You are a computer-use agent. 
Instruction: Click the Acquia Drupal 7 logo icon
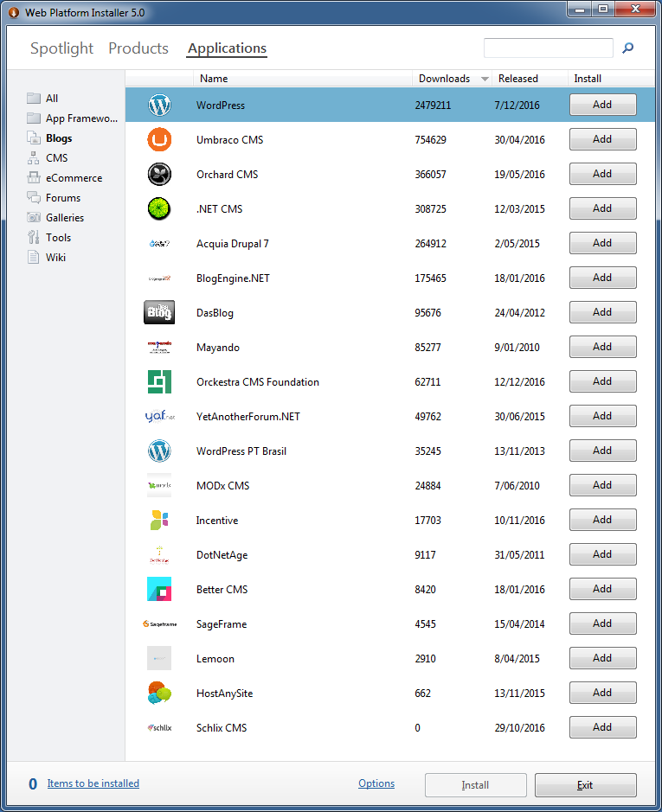click(x=159, y=243)
